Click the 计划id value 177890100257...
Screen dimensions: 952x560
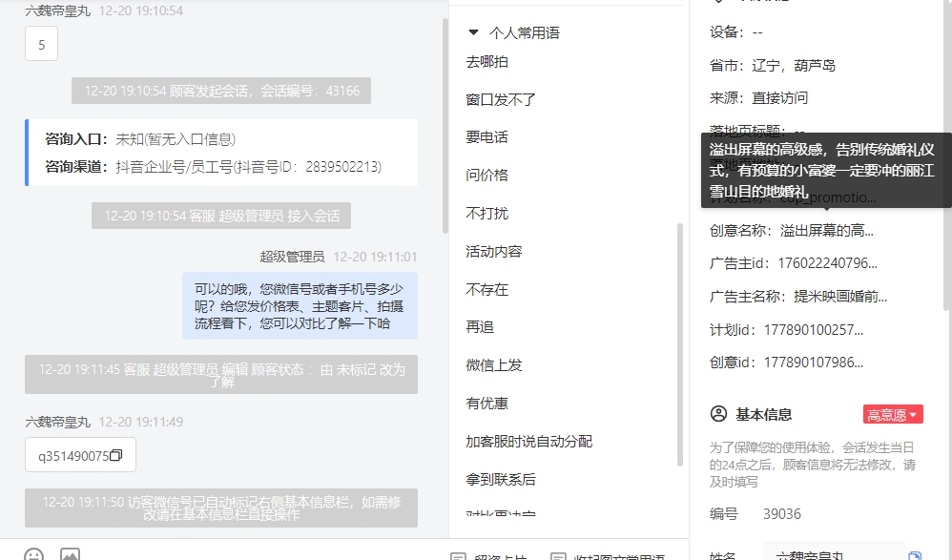pyautogui.click(x=813, y=330)
